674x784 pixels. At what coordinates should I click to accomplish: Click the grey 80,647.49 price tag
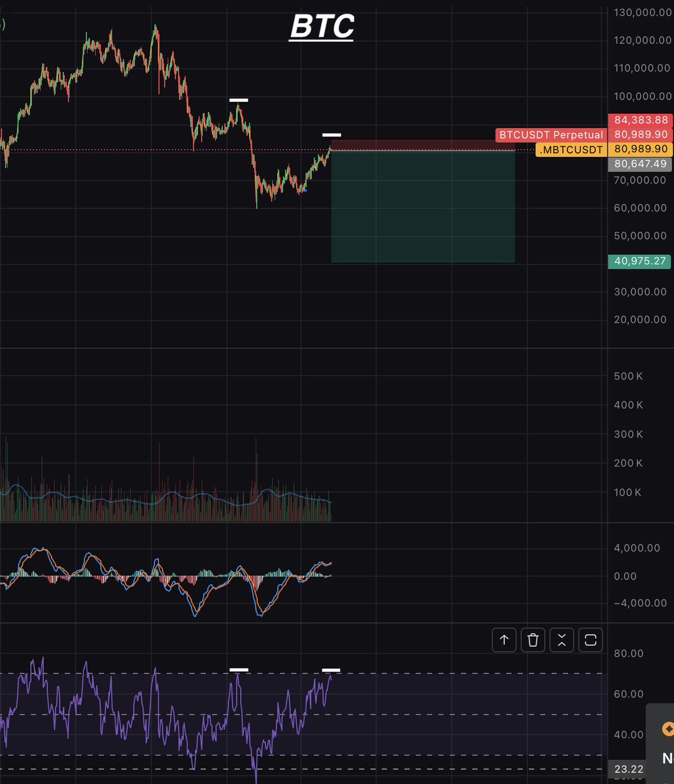tap(640, 164)
